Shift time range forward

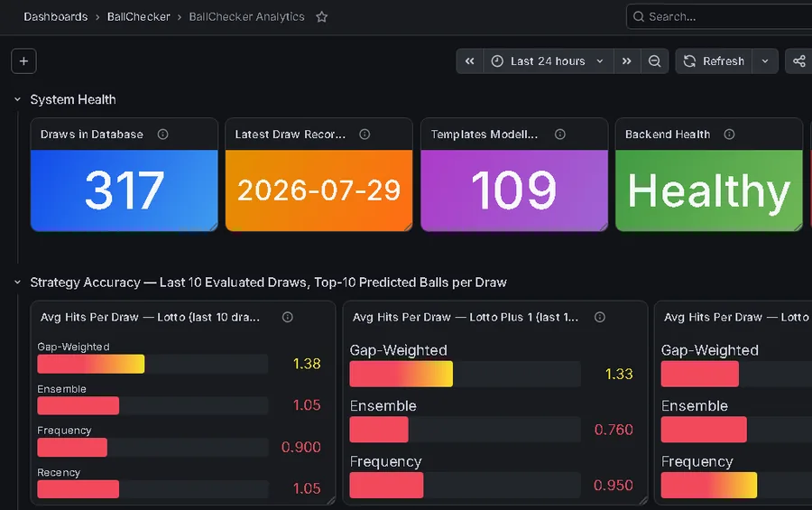tap(627, 61)
